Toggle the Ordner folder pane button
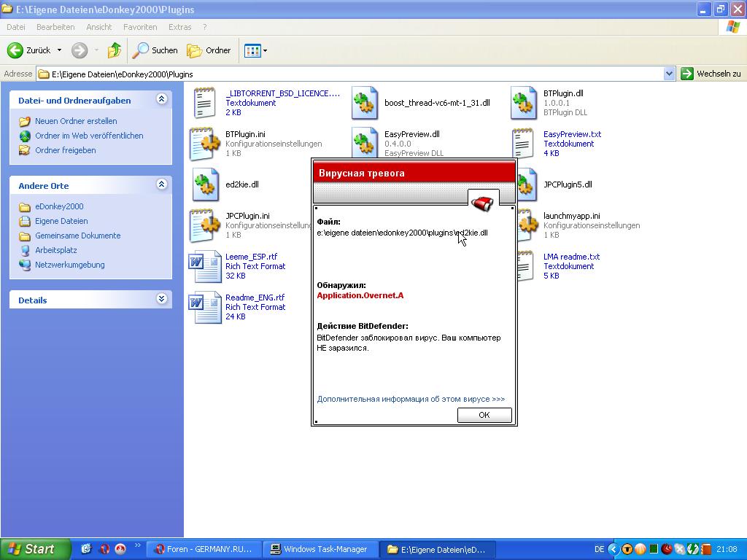 [209, 50]
